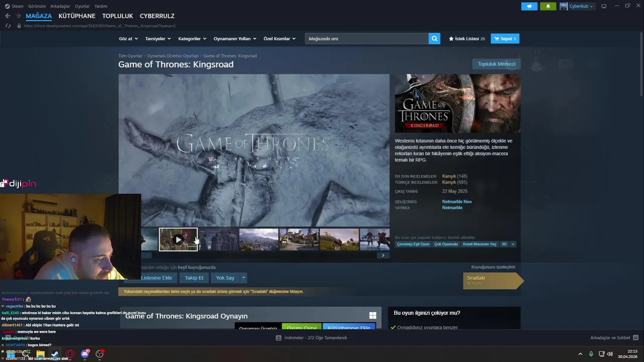The width and height of the screenshot is (644, 362).
Task: Open Discord from the taskbar
Action: tap(85, 354)
